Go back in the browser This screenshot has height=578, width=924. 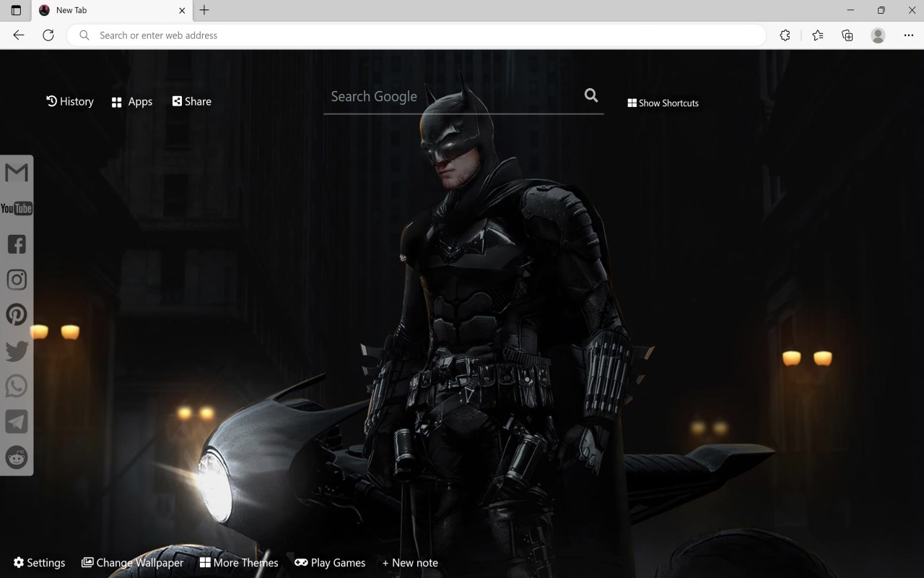19,35
